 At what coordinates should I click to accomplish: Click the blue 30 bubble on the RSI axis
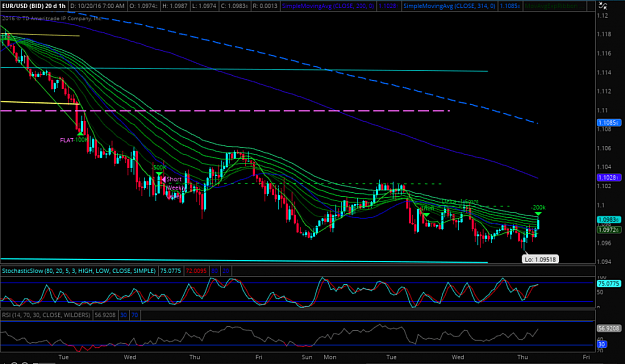(602, 344)
